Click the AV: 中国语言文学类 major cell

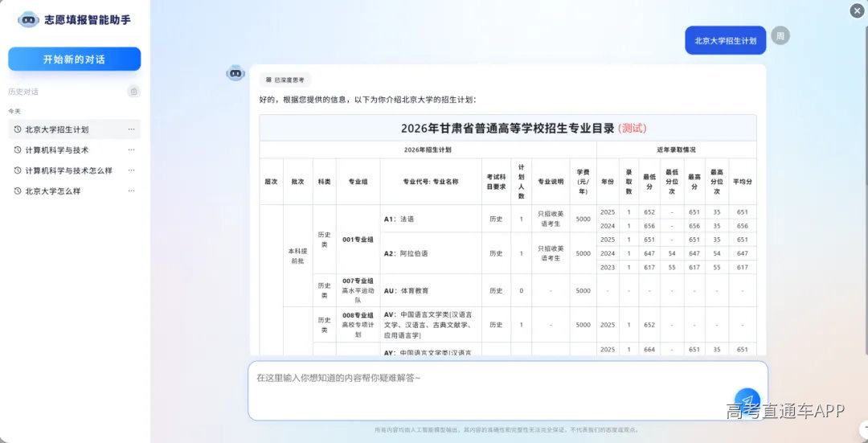pyautogui.click(x=431, y=325)
